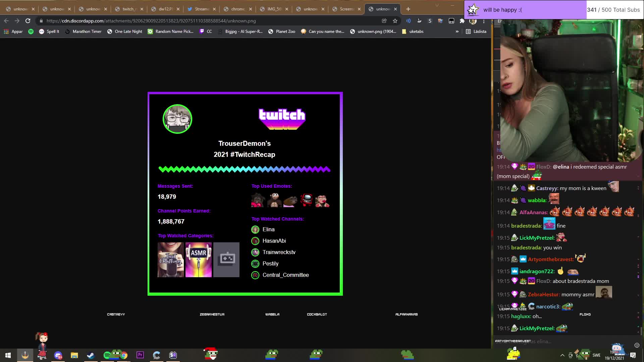
Task: Open Discord from the taskbar
Action: 58,355
